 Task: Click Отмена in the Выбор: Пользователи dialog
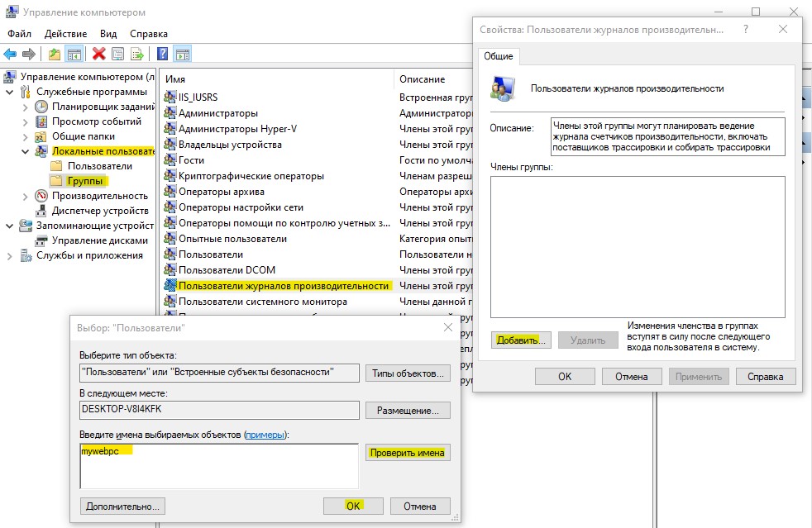point(420,506)
